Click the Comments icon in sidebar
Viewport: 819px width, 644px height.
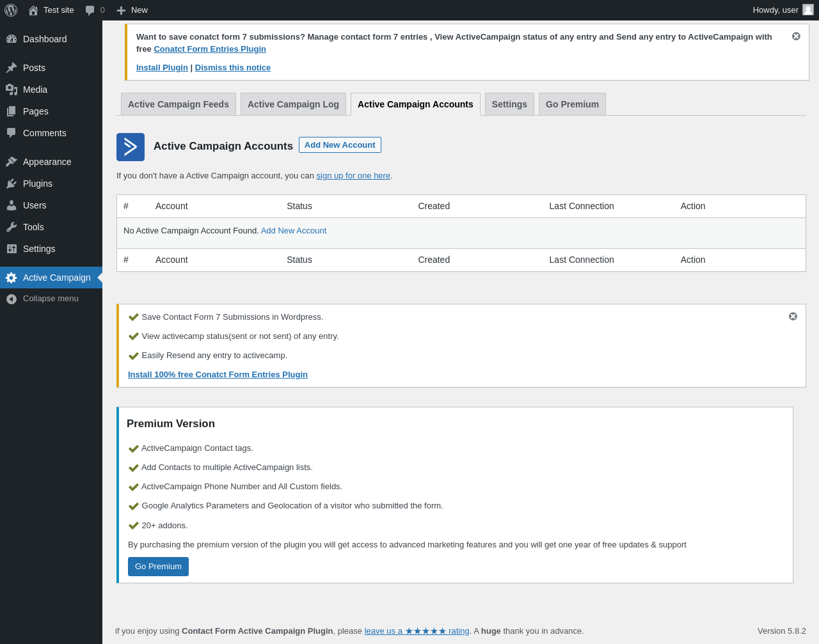(12, 133)
